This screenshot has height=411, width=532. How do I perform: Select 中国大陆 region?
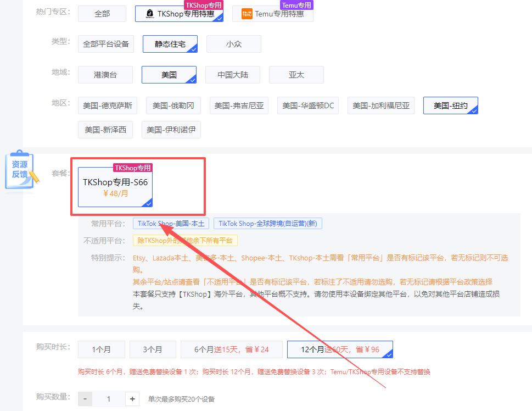pyautogui.click(x=233, y=75)
